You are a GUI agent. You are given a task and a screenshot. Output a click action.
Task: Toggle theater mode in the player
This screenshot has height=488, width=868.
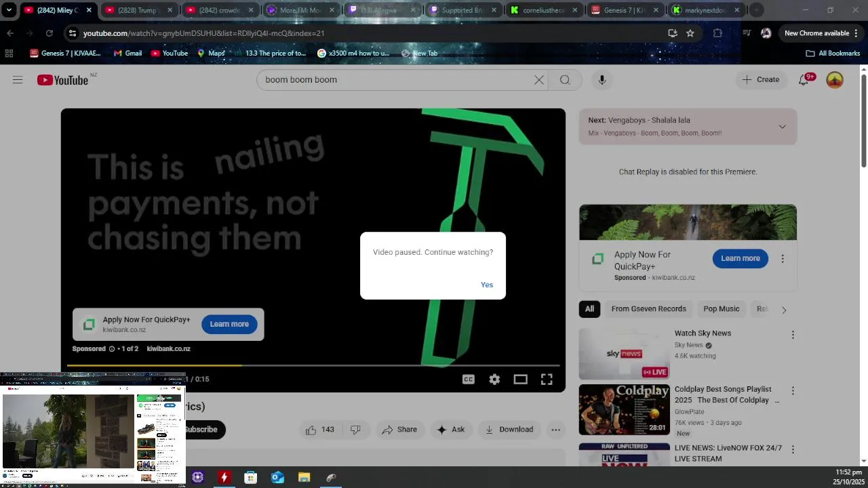pos(520,380)
